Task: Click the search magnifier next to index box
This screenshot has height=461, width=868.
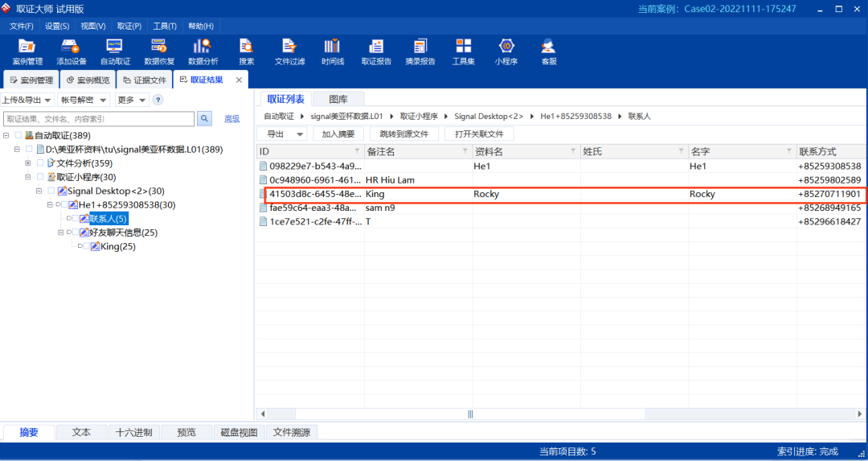Action: click(x=205, y=119)
